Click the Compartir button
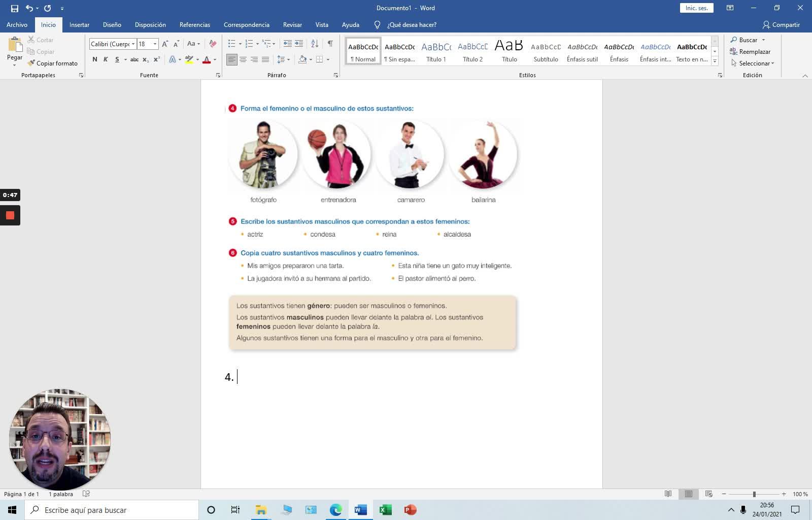Viewport: 812px width, 520px height. click(781, 24)
